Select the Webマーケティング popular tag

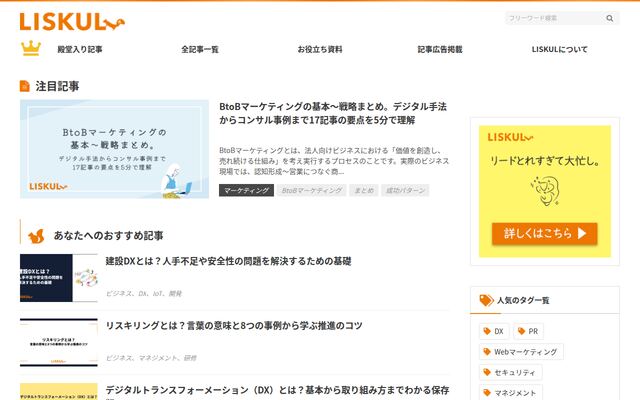click(521, 351)
